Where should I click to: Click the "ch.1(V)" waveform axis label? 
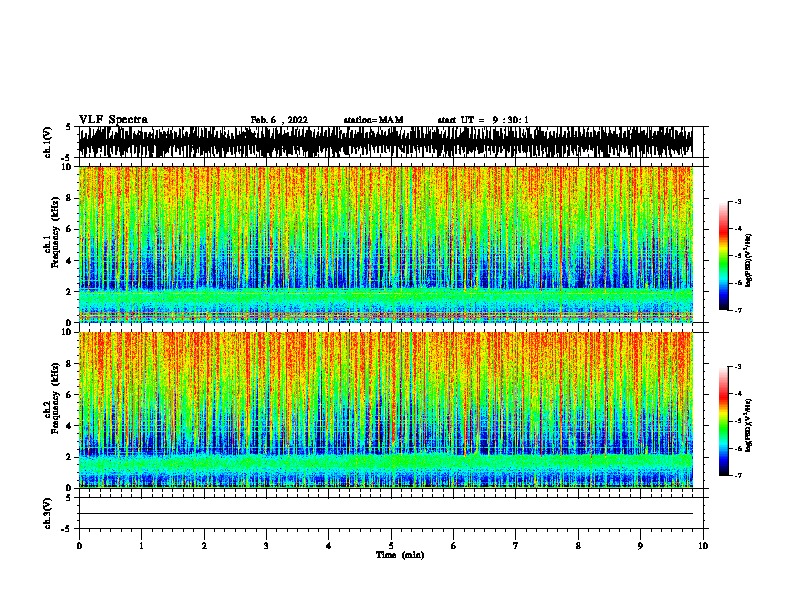pyautogui.click(x=48, y=142)
